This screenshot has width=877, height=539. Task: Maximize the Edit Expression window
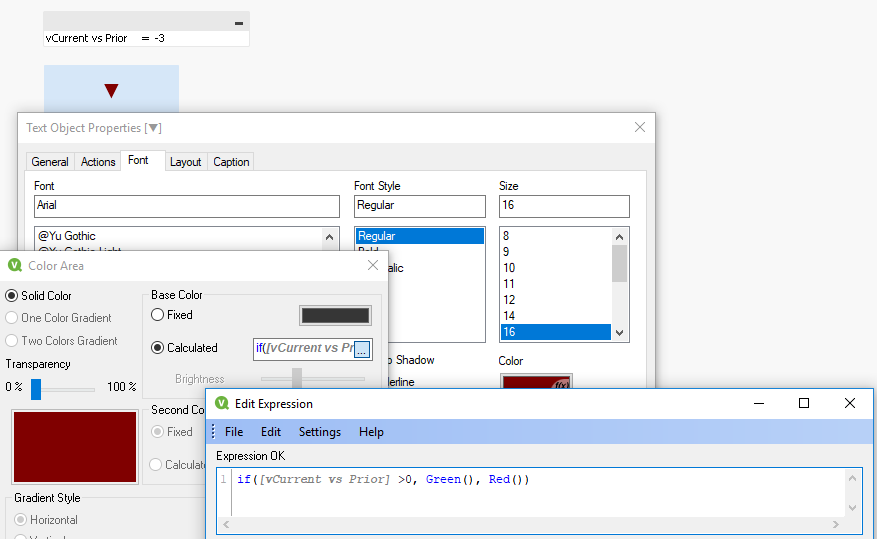(804, 404)
